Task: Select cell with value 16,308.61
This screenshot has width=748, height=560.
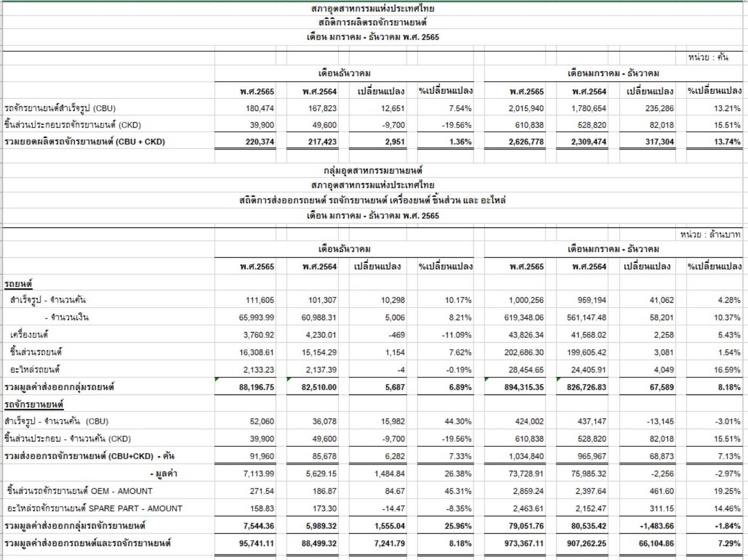Action: pyautogui.click(x=256, y=353)
